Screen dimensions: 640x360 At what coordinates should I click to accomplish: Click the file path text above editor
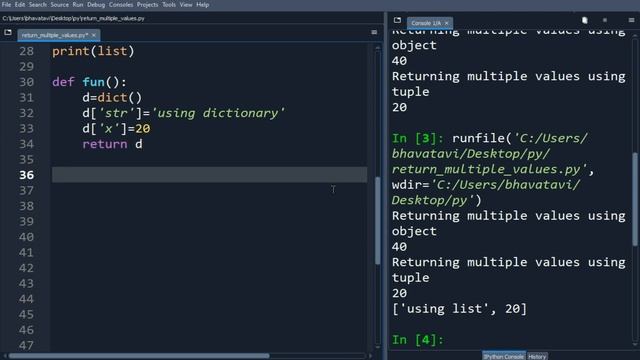[x=73, y=18]
